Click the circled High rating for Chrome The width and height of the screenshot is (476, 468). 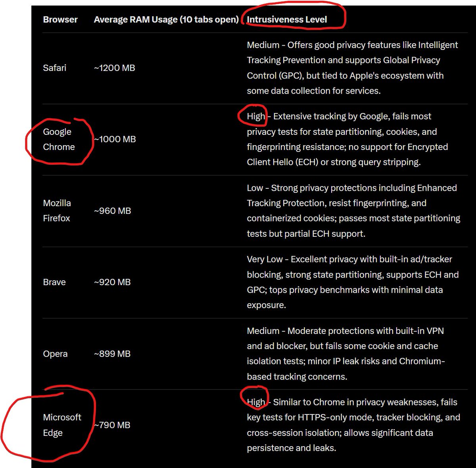(255, 116)
